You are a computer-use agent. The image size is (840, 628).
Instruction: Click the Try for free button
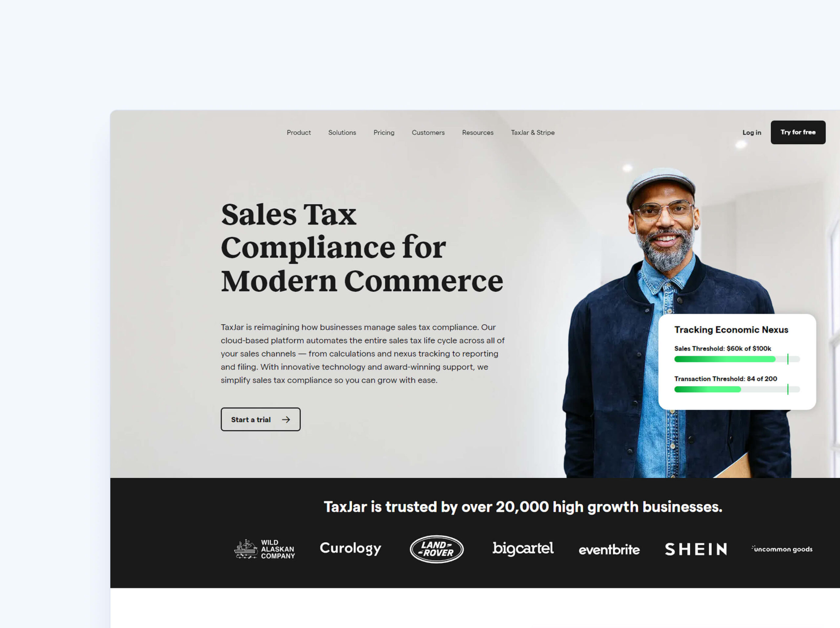[798, 132]
